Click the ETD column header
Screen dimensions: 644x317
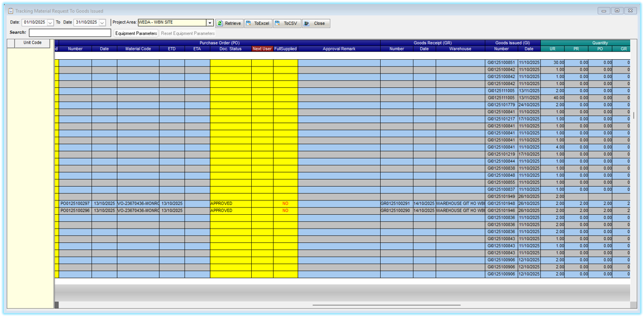(x=171, y=48)
